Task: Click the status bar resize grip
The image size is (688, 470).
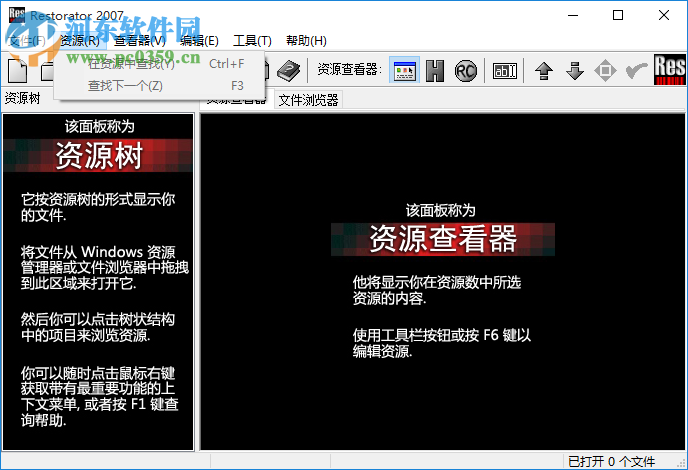Action: point(681,463)
